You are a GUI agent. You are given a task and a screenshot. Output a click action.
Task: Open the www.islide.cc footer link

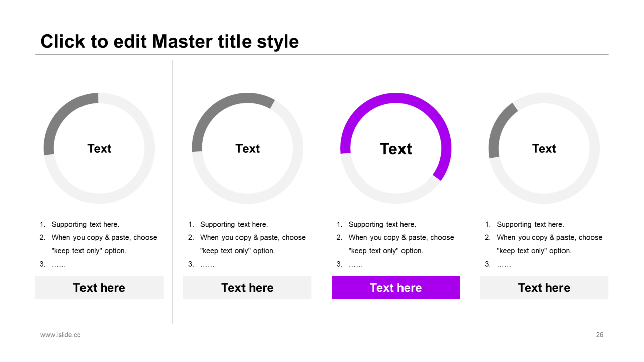60,335
